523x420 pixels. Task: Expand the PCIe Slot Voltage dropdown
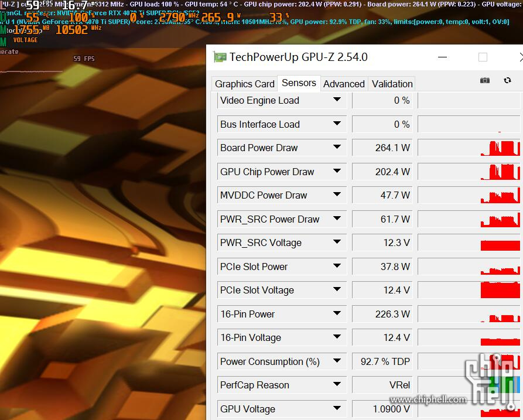pos(337,289)
